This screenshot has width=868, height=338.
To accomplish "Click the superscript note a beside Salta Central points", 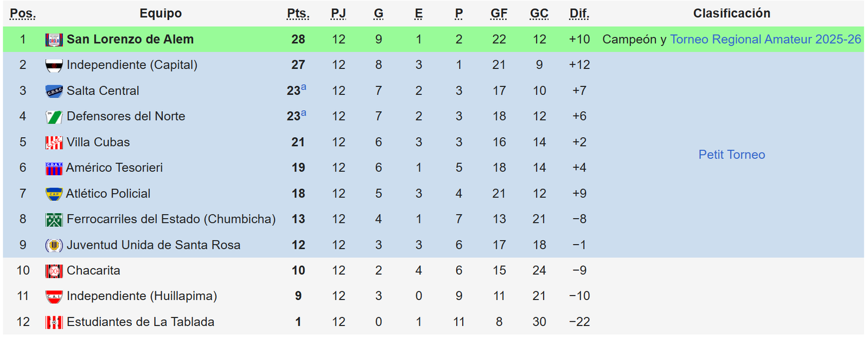I will [303, 87].
